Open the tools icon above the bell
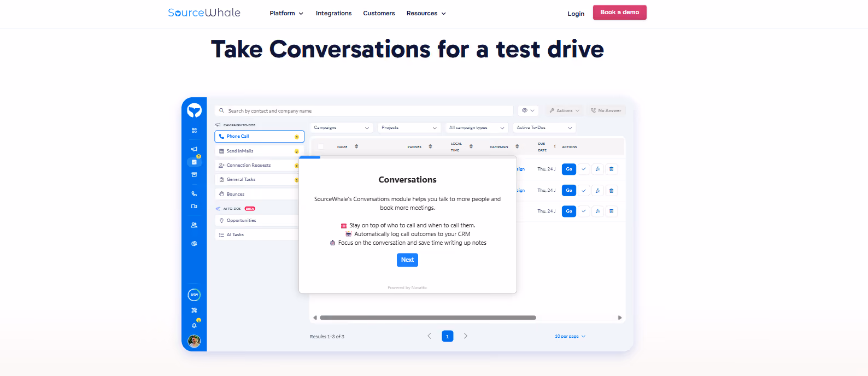 (194, 310)
